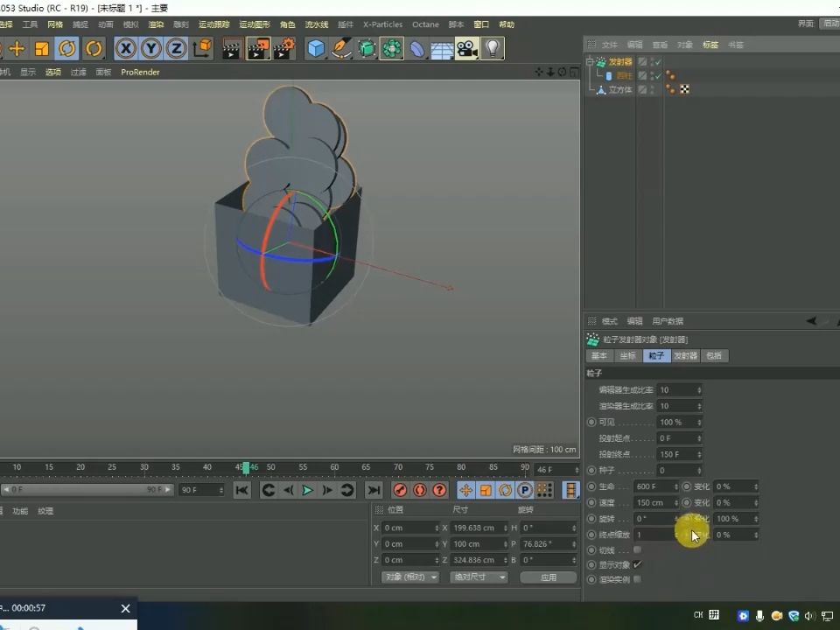Toggle the X-axis lock in the toolbar

click(126, 50)
